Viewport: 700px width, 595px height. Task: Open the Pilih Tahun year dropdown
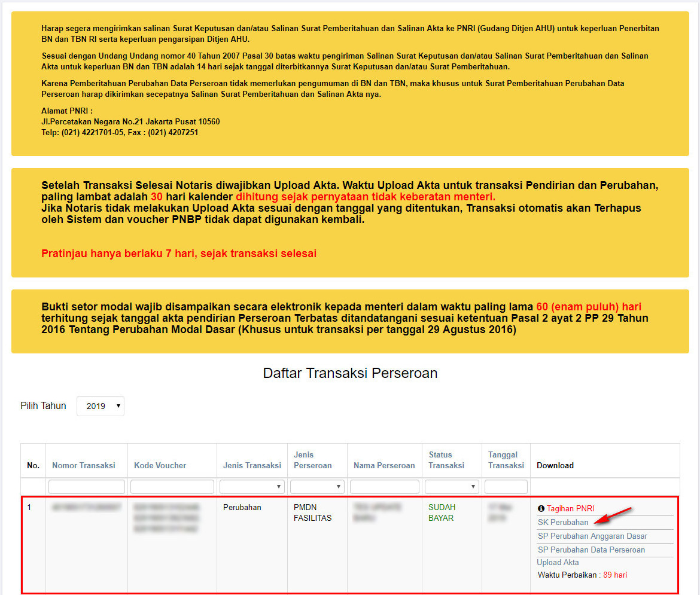(x=100, y=406)
